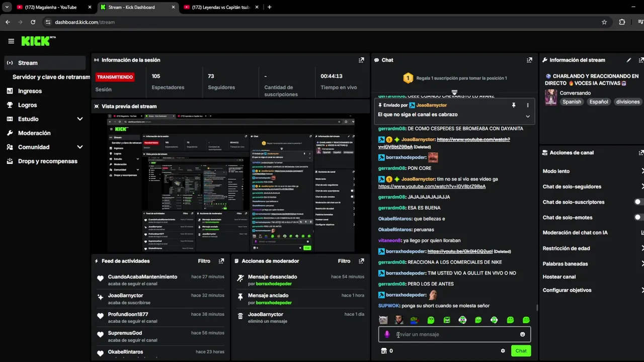
Task: Go back with browser back arrow
Action: 8,22
